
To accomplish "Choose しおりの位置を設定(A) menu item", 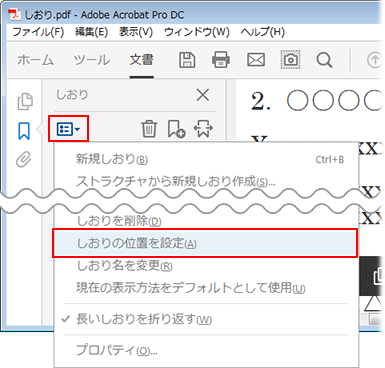I will [x=205, y=243].
